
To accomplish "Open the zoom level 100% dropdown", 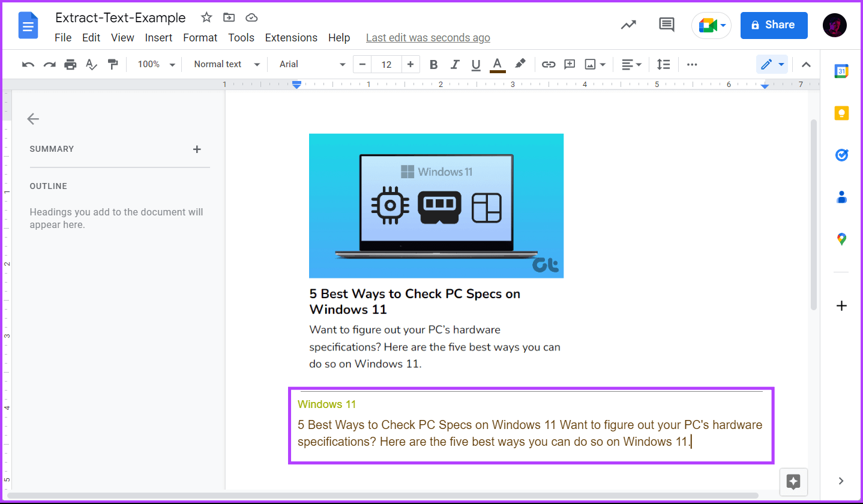I will (x=156, y=64).
